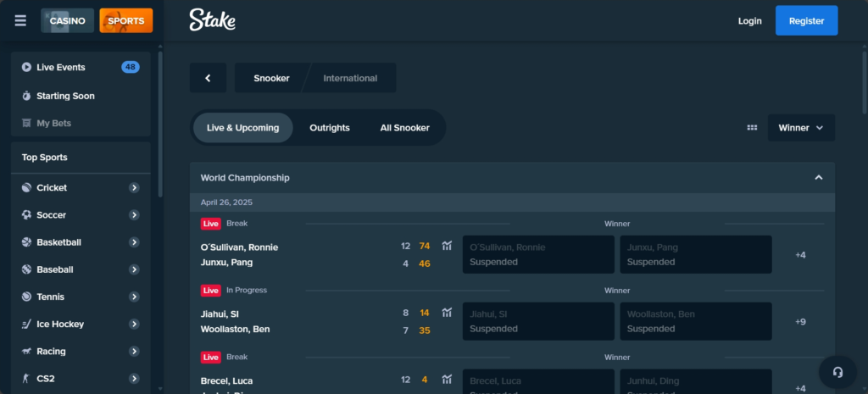Click the Live Events play icon
Viewport: 868px width, 394px height.
[26, 68]
